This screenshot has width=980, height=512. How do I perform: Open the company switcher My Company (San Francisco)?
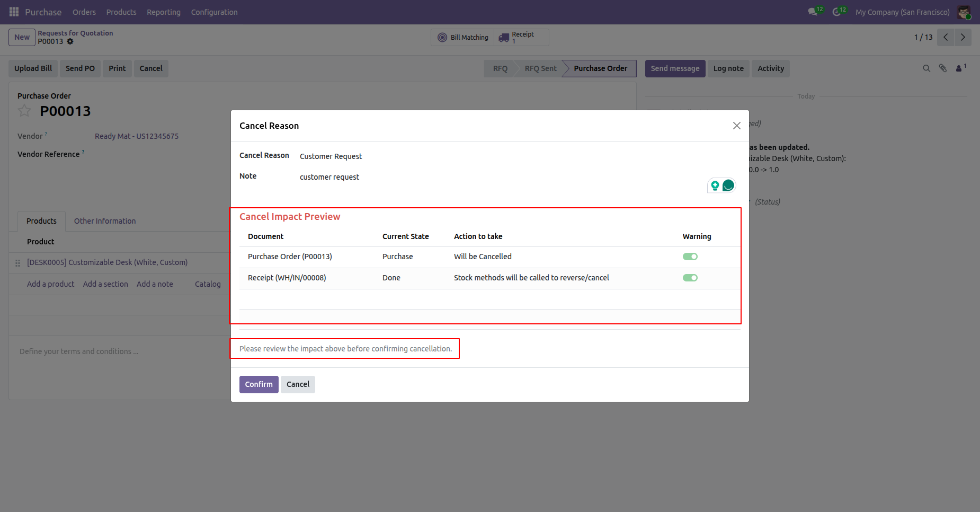coord(902,12)
